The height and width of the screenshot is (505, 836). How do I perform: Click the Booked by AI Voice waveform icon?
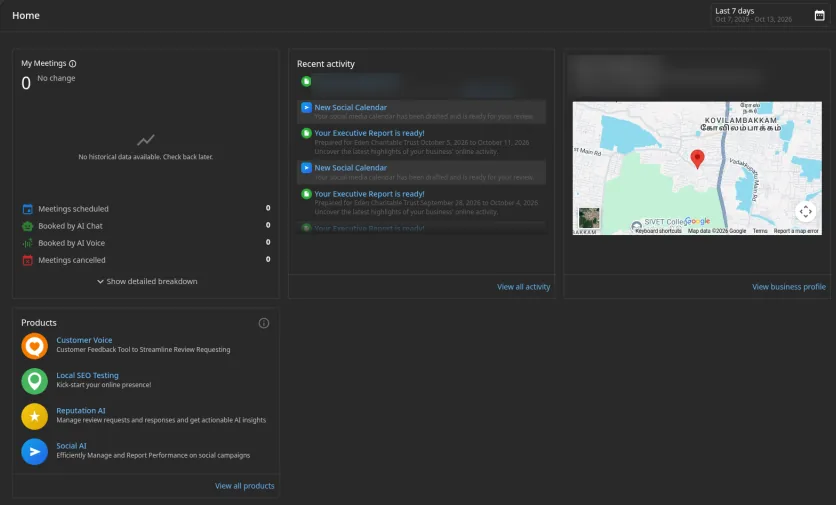tap(28, 243)
